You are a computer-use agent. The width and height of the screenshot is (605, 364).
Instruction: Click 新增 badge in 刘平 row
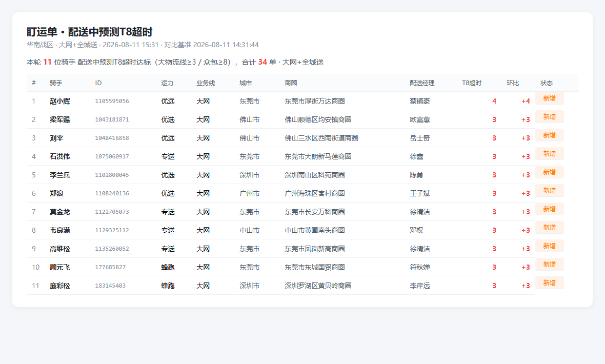[x=550, y=135]
